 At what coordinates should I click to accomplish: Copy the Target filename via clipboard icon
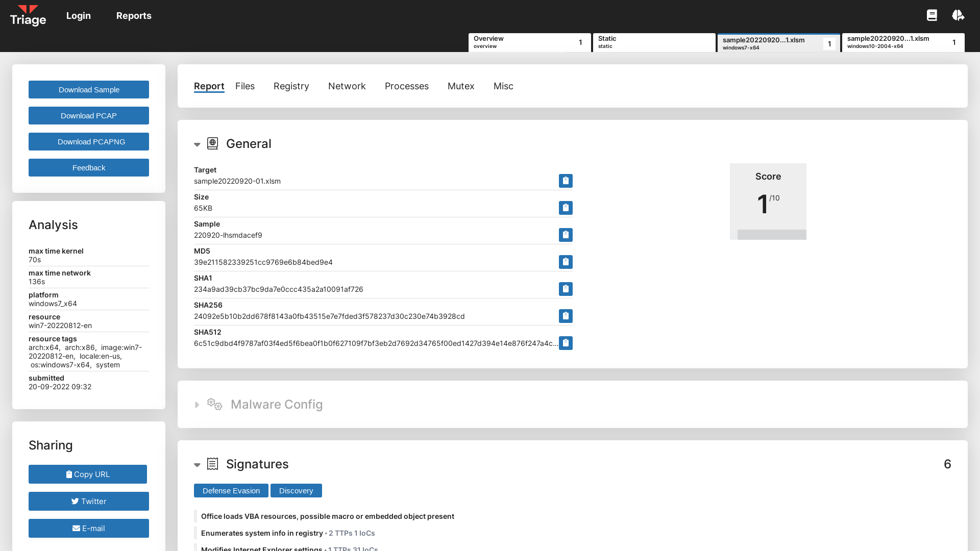[566, 181]
